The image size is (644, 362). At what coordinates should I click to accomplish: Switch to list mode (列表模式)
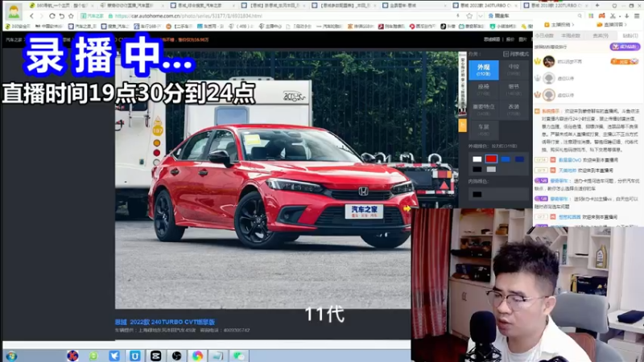coord(516,54)
